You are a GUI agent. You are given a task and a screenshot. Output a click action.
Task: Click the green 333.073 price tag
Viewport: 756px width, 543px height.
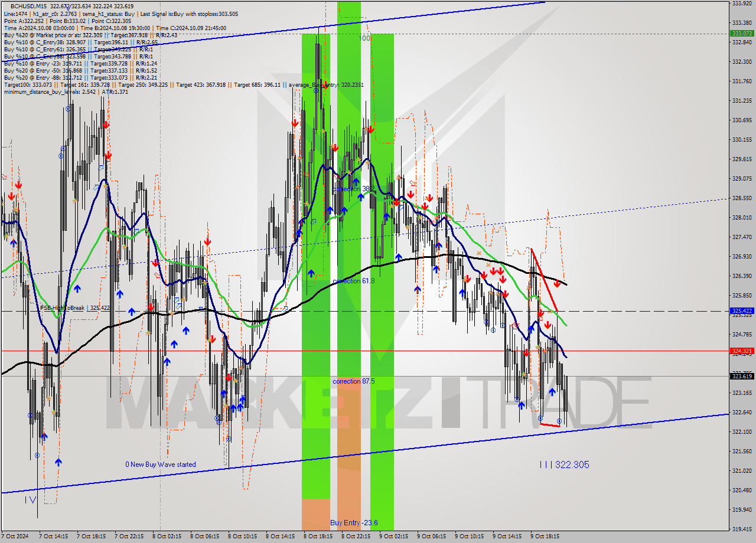(x=741, y=34)
